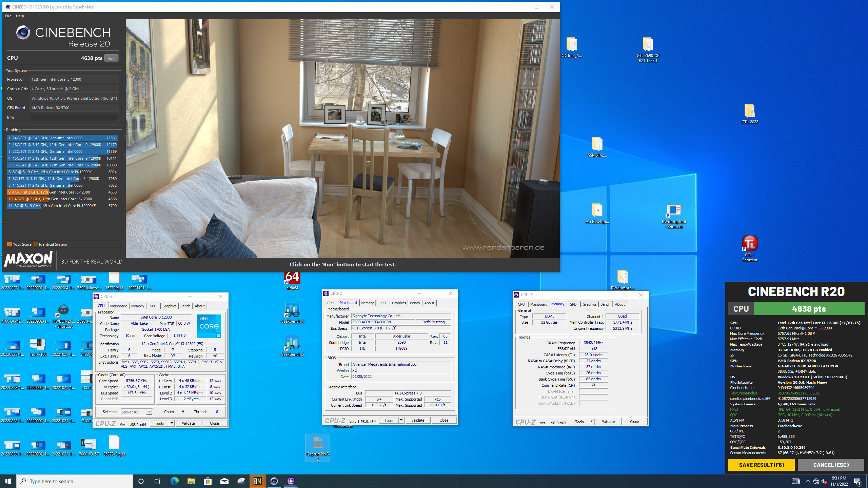Viewport: 868px width, 488px height.
Task: Click the Windows taskbar search box
Action: tap(75, 481)
